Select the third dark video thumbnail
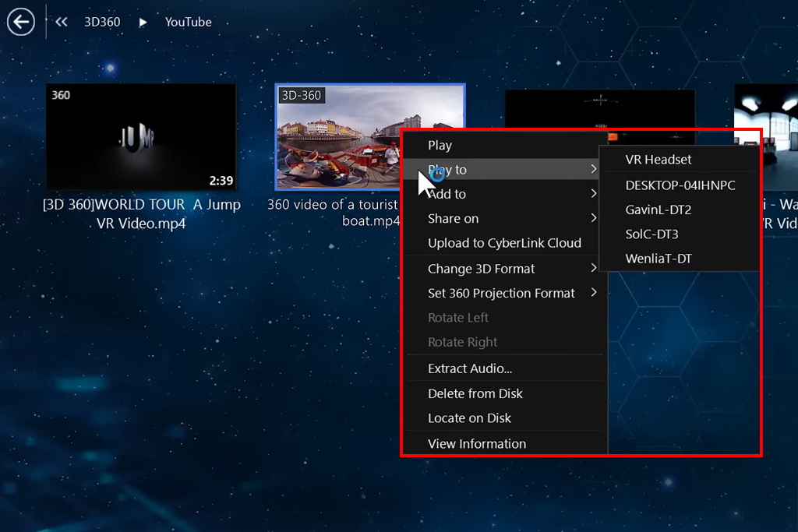798x532 pixels. (x=599, y=109)
